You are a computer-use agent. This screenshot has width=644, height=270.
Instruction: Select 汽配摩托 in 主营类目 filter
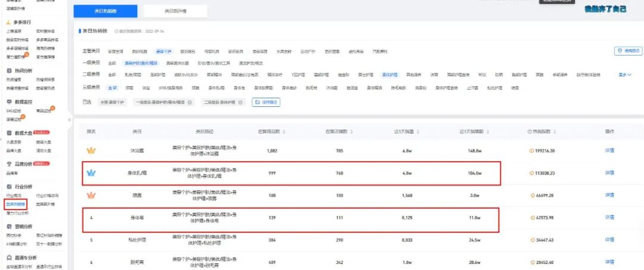click(379, 51)
